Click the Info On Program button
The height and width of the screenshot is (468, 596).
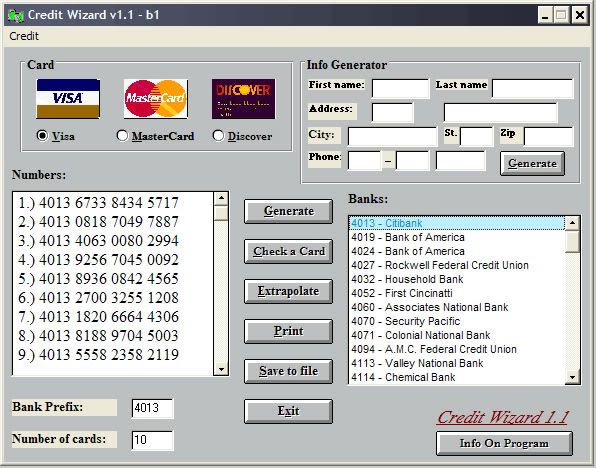click(x=504, y=443)
